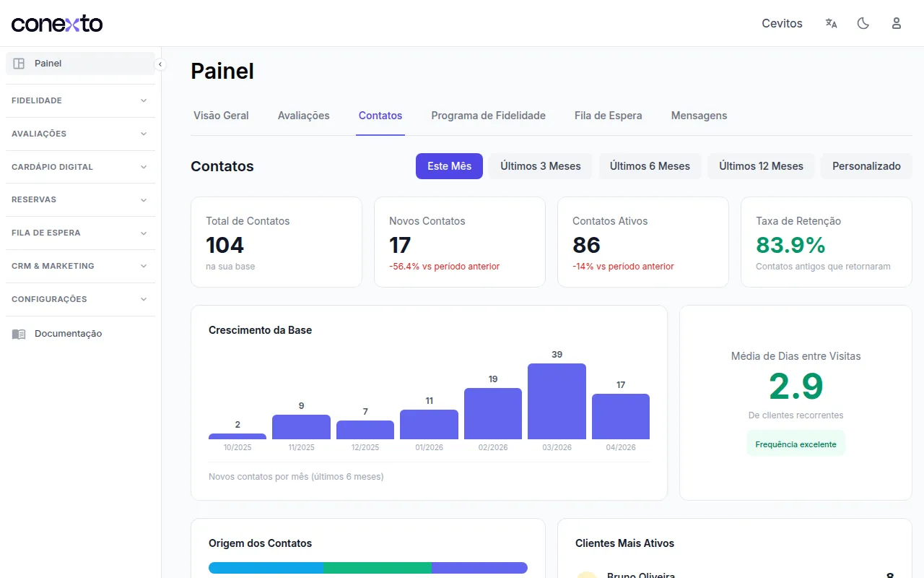Screen dimensions: 924x578
Task: Expand the Configurações sidebar section
Action: [80, 299]
